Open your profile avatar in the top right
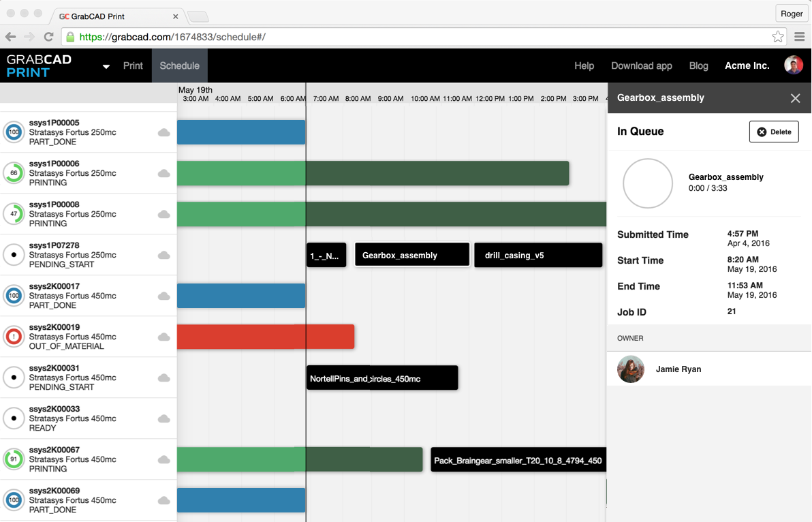The width and height of the screenshot is (812, 522). pos(793,65)
